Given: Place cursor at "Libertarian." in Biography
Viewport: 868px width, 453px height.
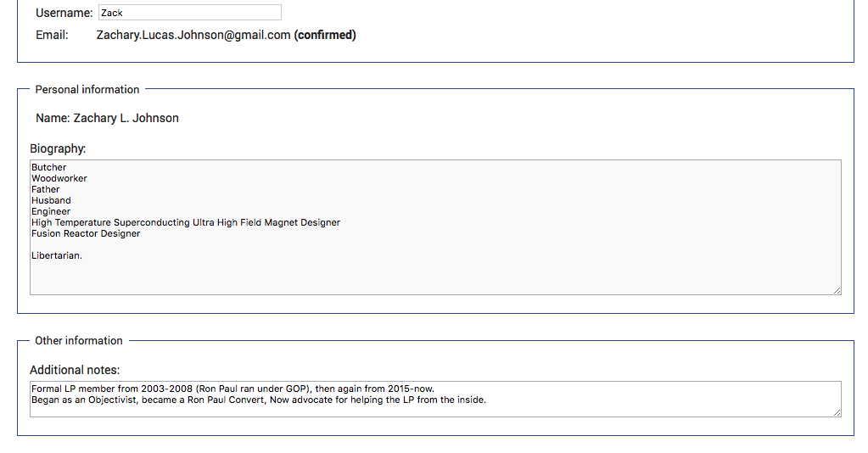Looking at the screenshot, I should pyautogui.click(x=57, y=256).
